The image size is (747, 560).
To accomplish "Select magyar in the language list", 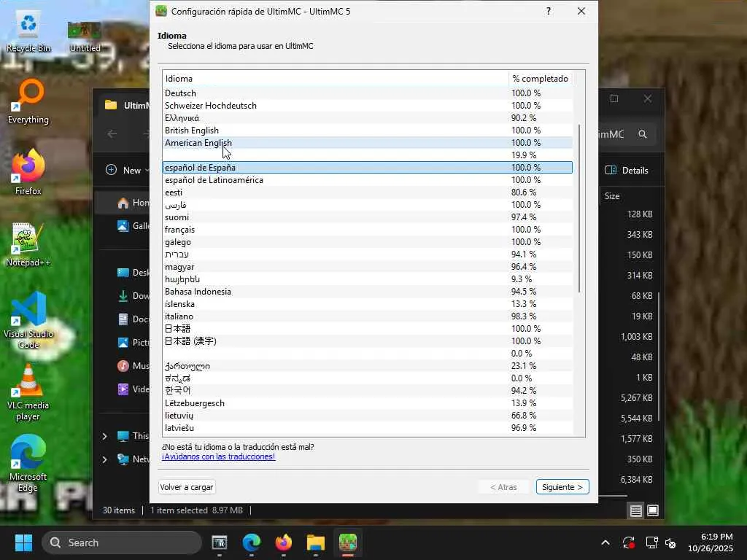I will [368, 266].
